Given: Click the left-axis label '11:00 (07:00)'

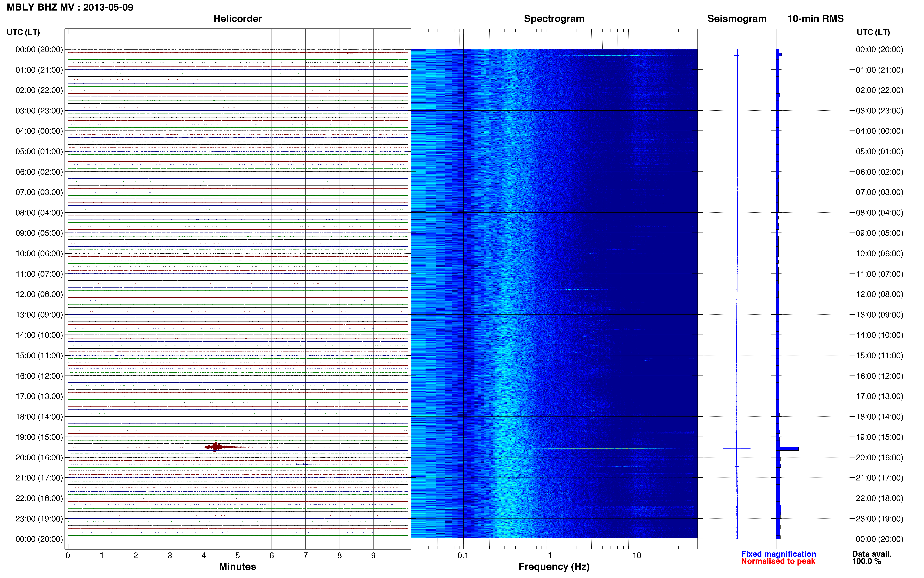Looking at the screenshot, I should (39, 274).
